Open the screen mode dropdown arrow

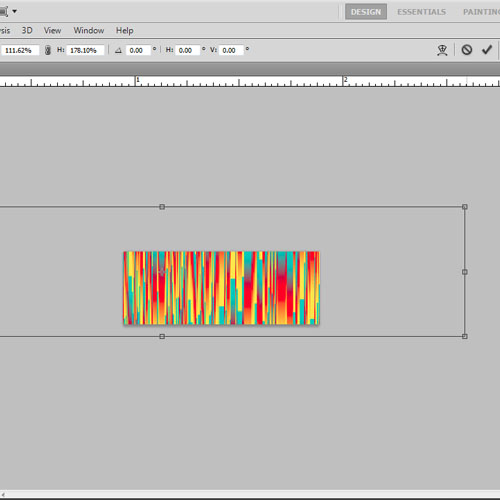tap(14, 11)
